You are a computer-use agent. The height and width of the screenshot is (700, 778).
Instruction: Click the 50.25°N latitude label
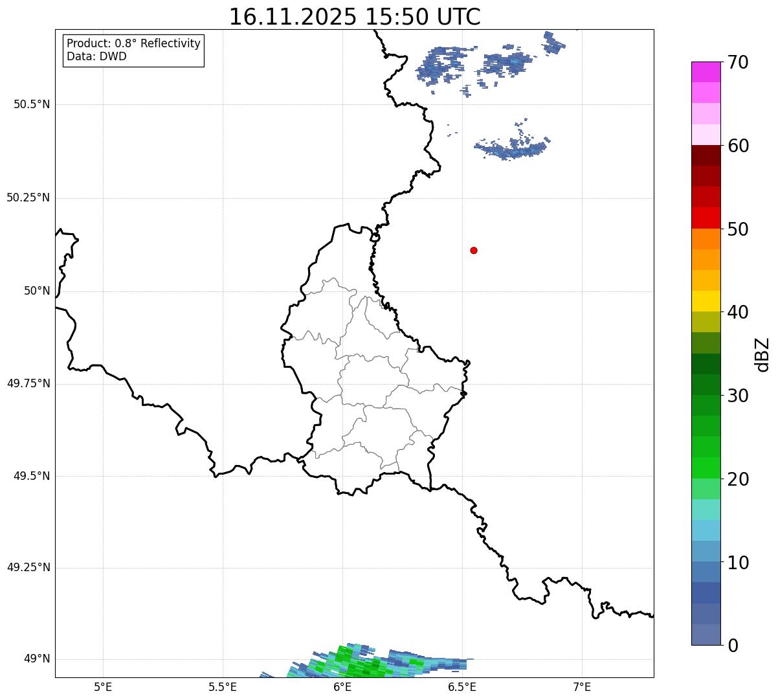[x=28, y=198]
